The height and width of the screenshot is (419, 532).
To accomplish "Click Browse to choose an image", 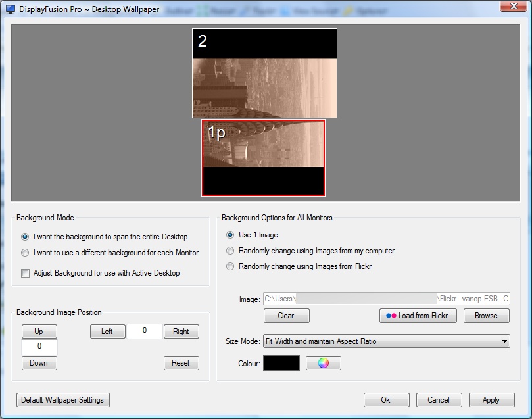I will 486,316.
